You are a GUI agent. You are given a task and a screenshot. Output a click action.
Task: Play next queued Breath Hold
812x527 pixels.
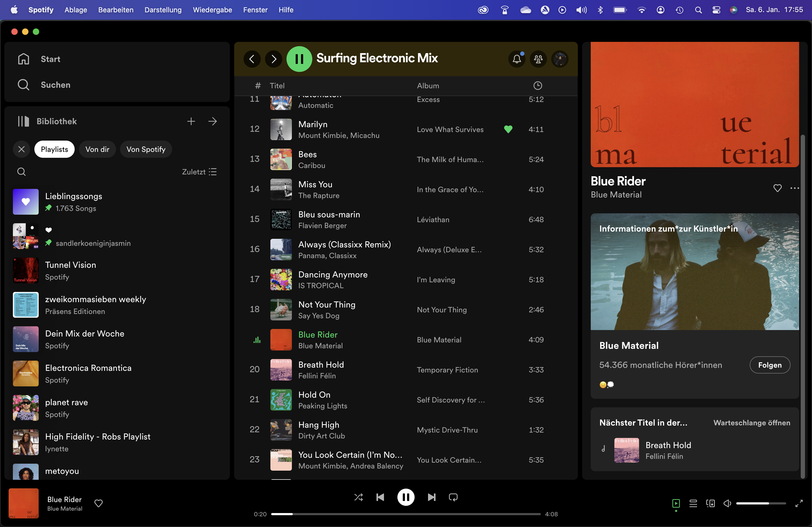[695, 450]
